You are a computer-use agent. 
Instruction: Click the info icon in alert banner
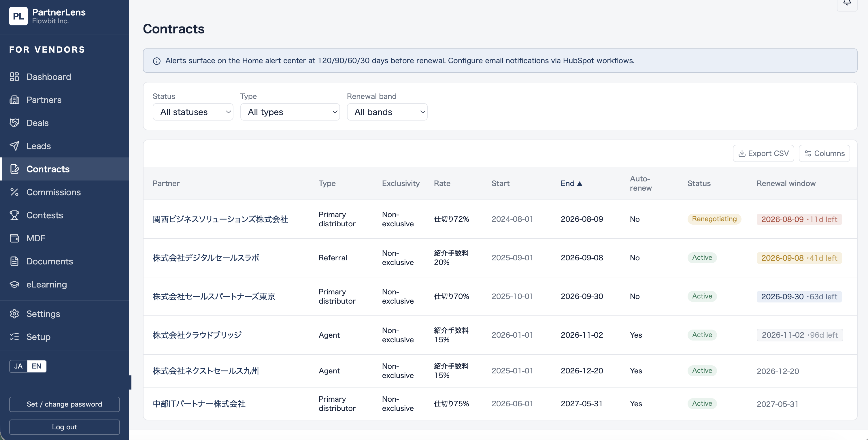[x=157, y=61]
